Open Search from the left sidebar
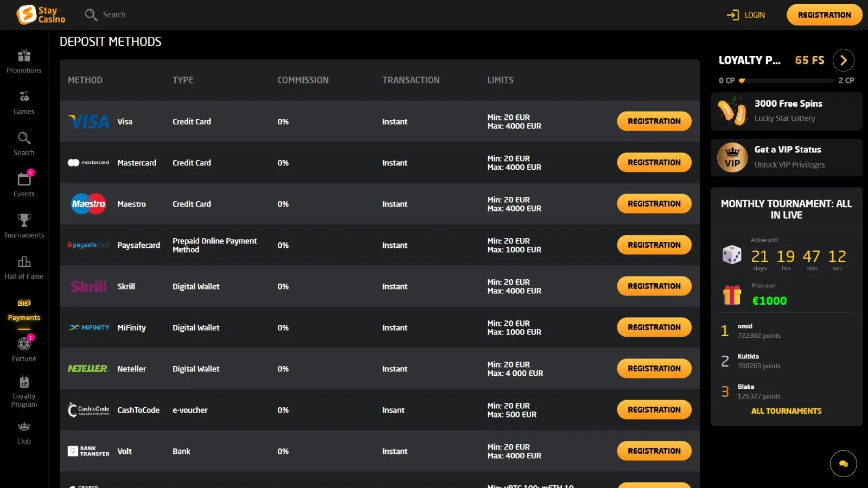Viewport: 868px width, 488px height. [x=24, y=144]
